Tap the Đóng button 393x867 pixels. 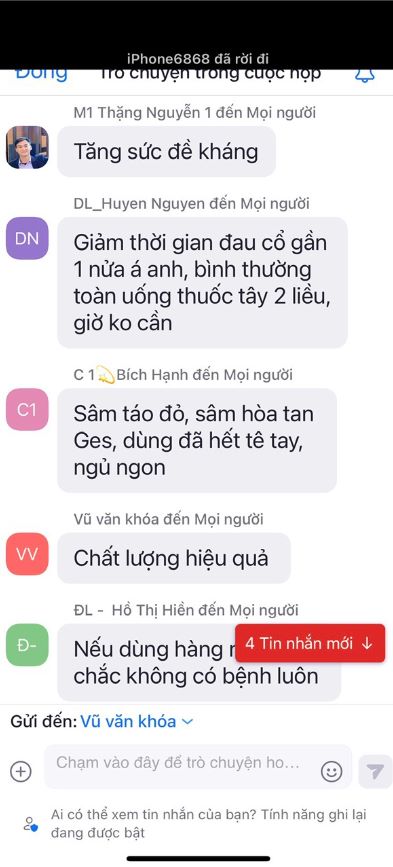click(41, 75)
